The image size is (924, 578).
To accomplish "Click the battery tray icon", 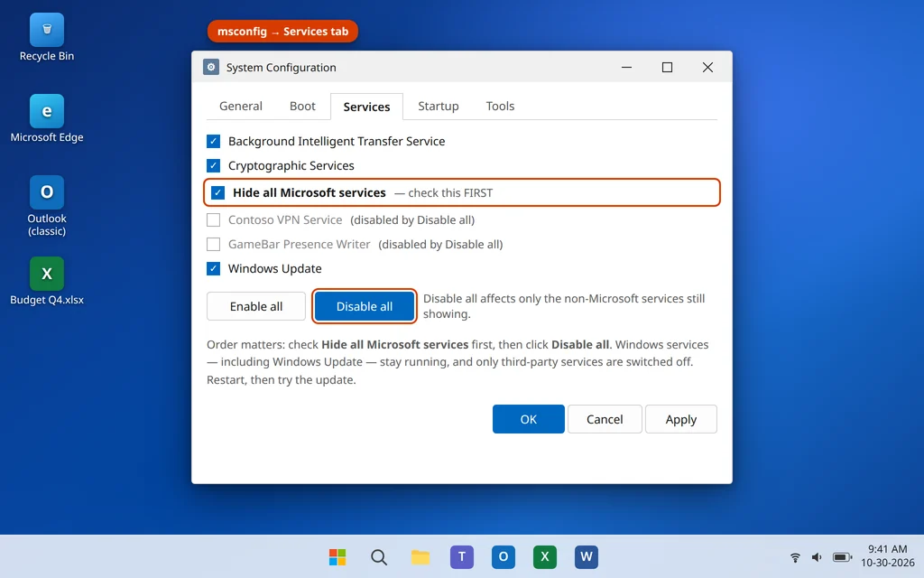I will pos(842,556).
